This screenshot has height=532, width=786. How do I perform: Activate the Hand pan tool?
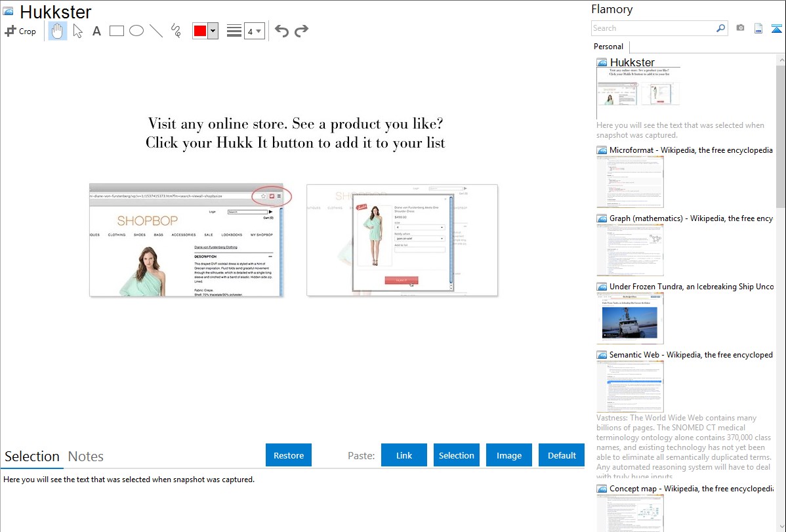pyautogui.click(x=57, y=31)
